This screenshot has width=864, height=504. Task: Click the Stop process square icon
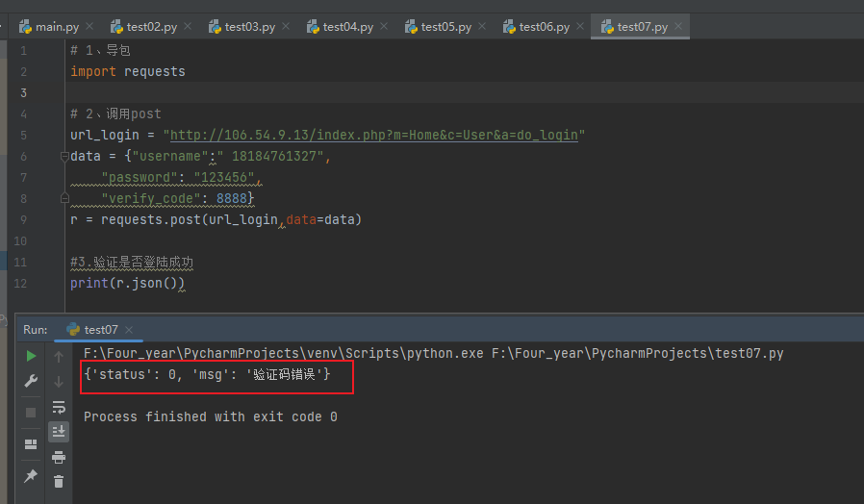point(31,413)
